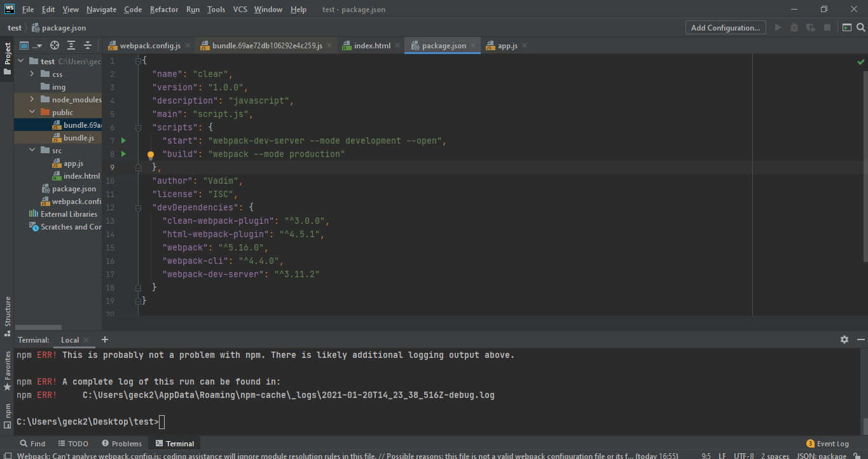The width and height of the screenshot is (868, 459).
Task: Collapse the public folder
Action: point(32,112)
